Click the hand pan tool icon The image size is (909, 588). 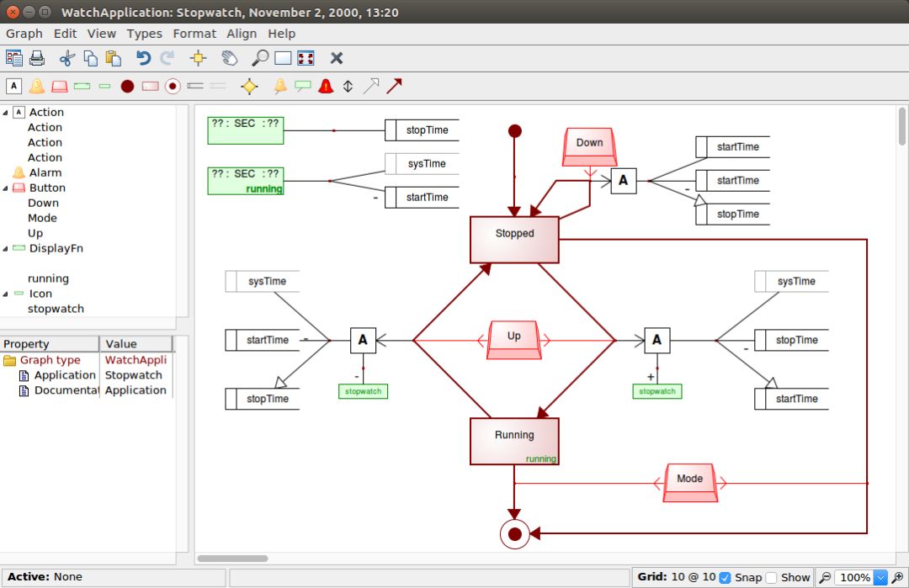click(229, 58)
